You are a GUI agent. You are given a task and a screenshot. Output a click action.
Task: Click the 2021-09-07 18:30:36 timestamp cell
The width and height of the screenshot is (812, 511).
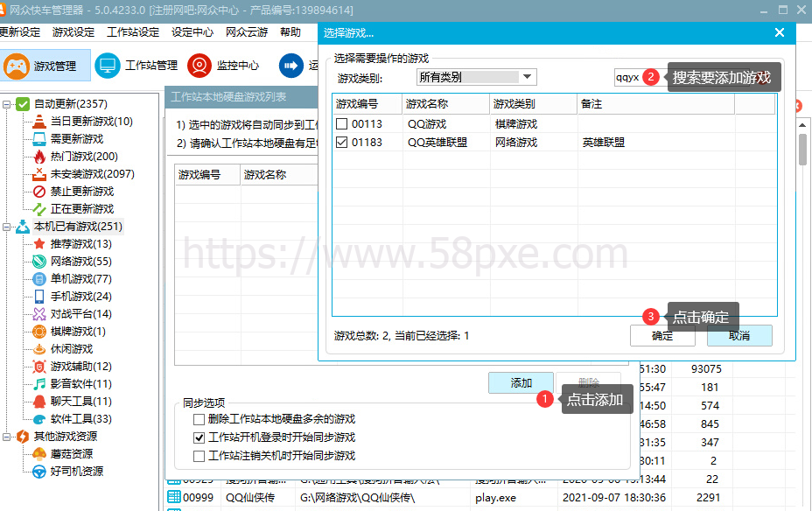point(614,498)
